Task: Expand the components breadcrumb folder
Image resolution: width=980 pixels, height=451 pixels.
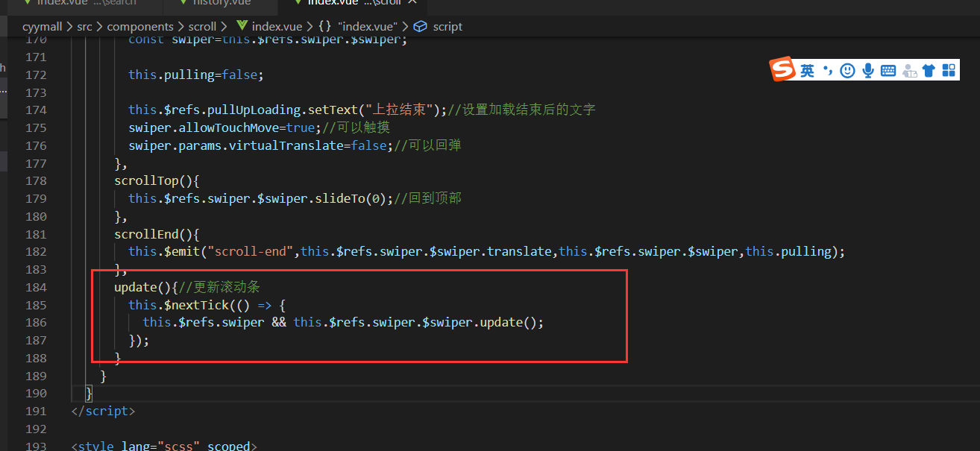Action: pyautogui.click(x=140, y=26)
